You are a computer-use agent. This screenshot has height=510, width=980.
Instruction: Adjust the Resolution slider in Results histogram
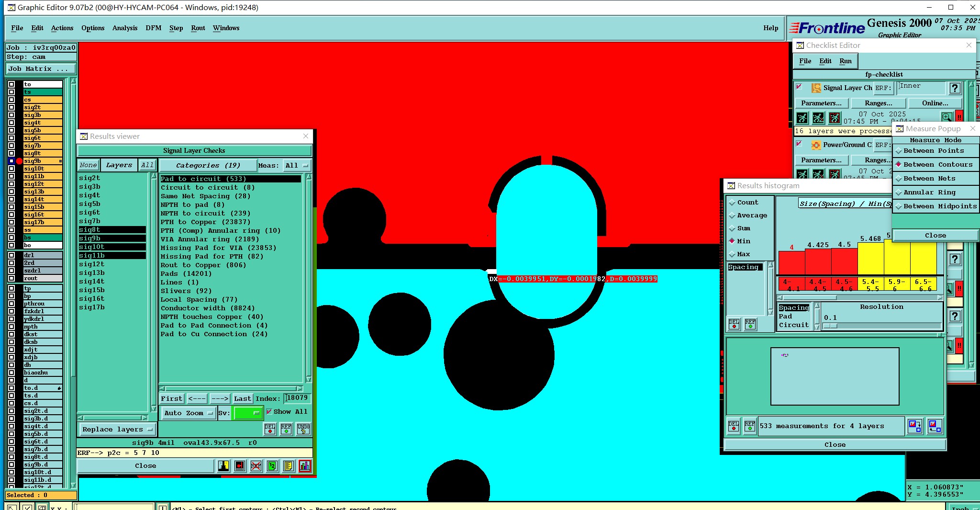(x=831, y=326)
